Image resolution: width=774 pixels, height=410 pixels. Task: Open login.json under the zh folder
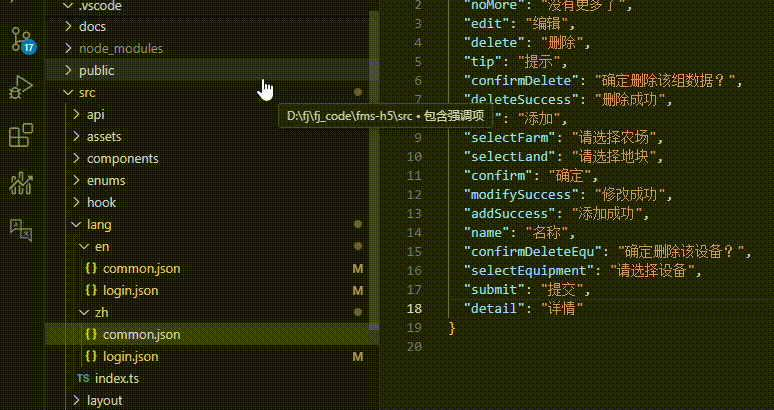[130, 356]
